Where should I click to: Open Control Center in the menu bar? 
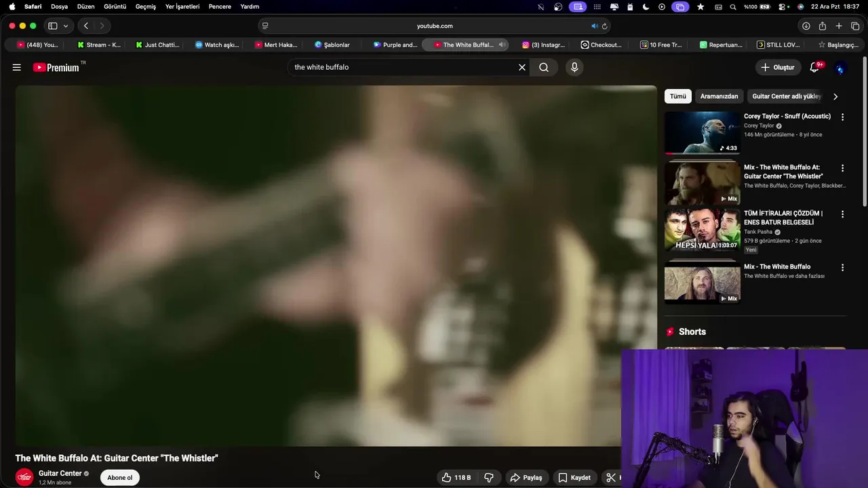point(782,7)
